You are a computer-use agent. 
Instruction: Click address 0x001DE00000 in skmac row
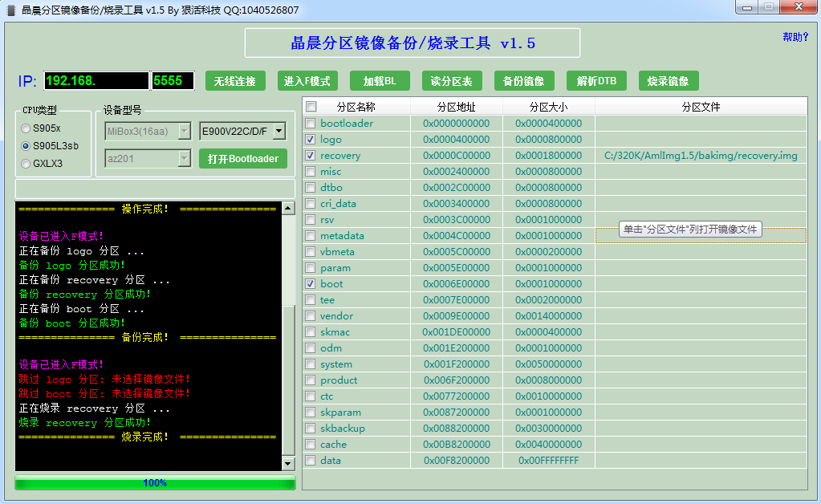(x=457, y=331)
